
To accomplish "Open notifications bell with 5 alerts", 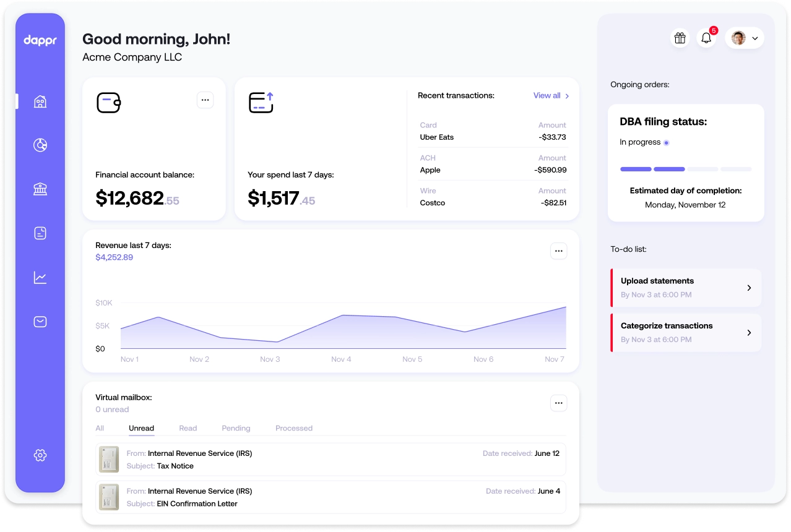I will [x=706, y=38].
